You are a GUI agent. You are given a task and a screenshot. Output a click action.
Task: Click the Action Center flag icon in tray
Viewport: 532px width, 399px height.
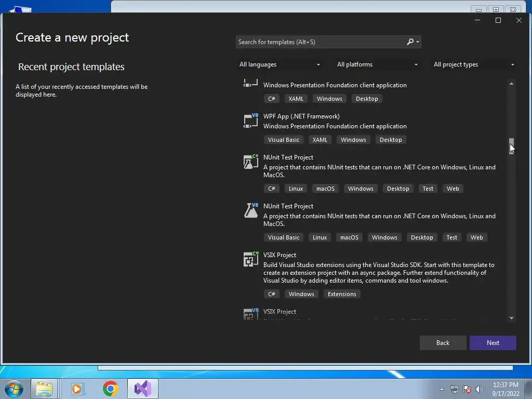coord(467,389)
